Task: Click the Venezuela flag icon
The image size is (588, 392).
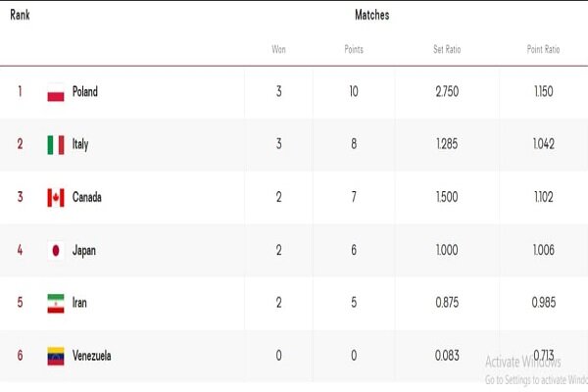Action: 56,356
